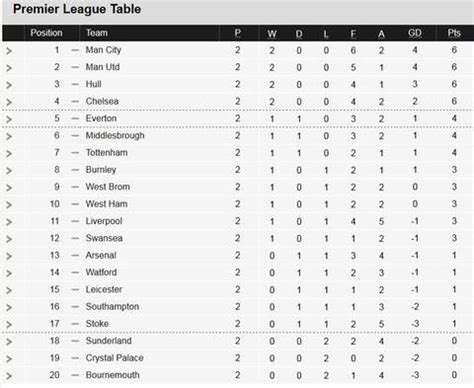Click the W column header
The width and height of the screenshot is (474, 388).
pos(272,34)
